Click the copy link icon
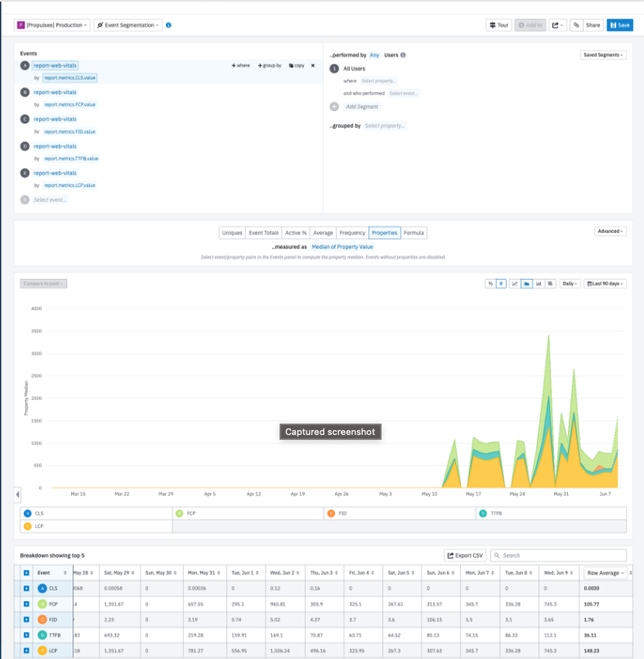This screenshot has height=659, width=644. (x=576, y=25)
